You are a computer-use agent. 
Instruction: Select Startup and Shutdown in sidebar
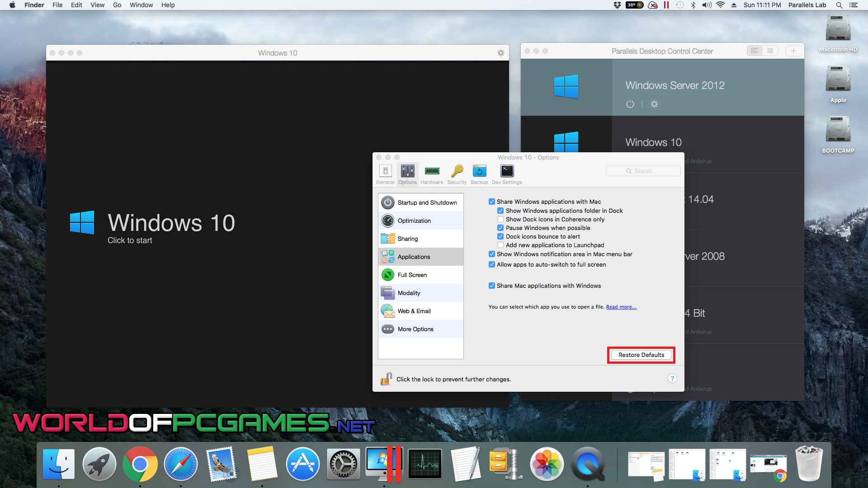click(x=427, y=202)
